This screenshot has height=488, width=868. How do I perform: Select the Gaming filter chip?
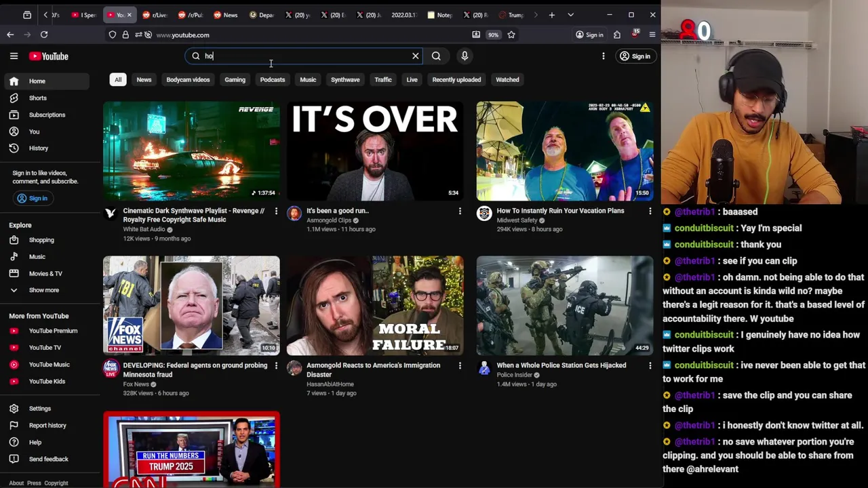(235, 80)
